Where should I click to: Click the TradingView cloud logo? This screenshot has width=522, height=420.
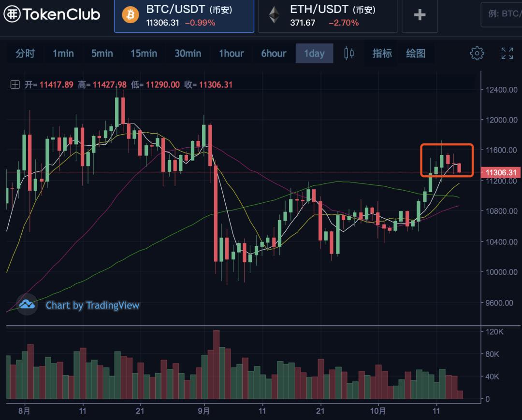pos(27,305)
